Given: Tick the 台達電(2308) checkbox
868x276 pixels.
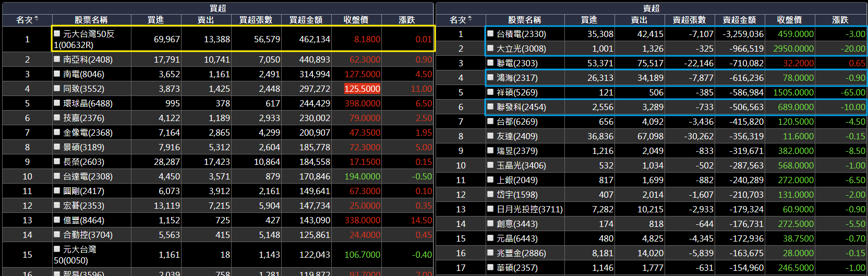Looking at the screenshot, I should click(x=57, y=176).
